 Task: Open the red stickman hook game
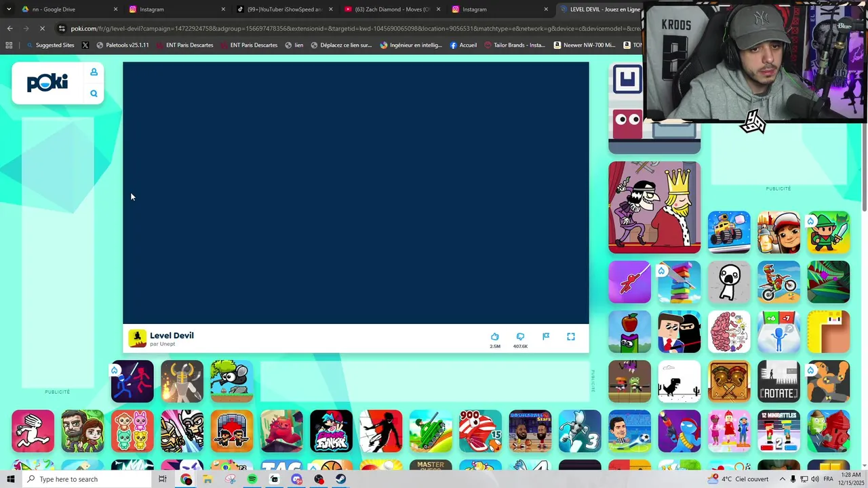pos(629,282)
